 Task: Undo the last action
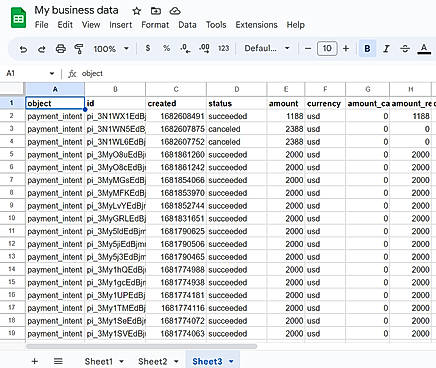pos(23,49)
